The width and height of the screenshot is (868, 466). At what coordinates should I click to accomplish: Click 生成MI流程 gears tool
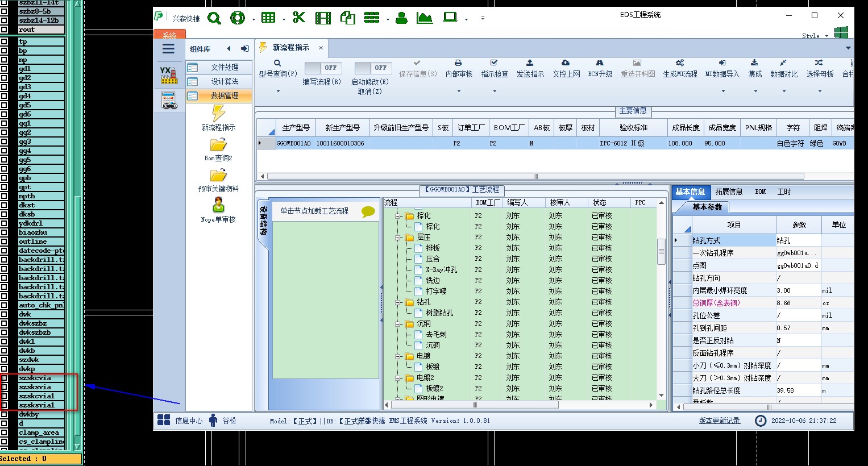coord(680,69)
